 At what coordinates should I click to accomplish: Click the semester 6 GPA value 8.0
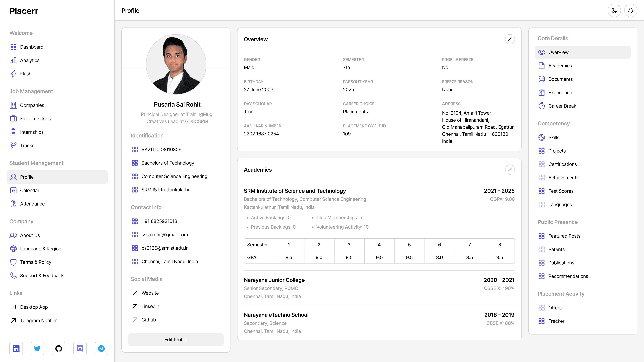coord(439,257)
